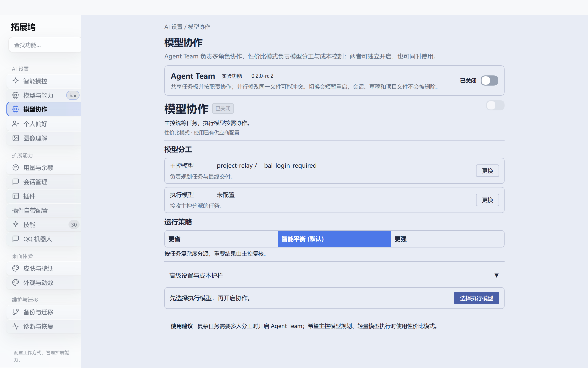The width and height of the screenshot is (588, 368).
Task: Click the sparkle icon beside 智能操控
Action: [16, 81]
